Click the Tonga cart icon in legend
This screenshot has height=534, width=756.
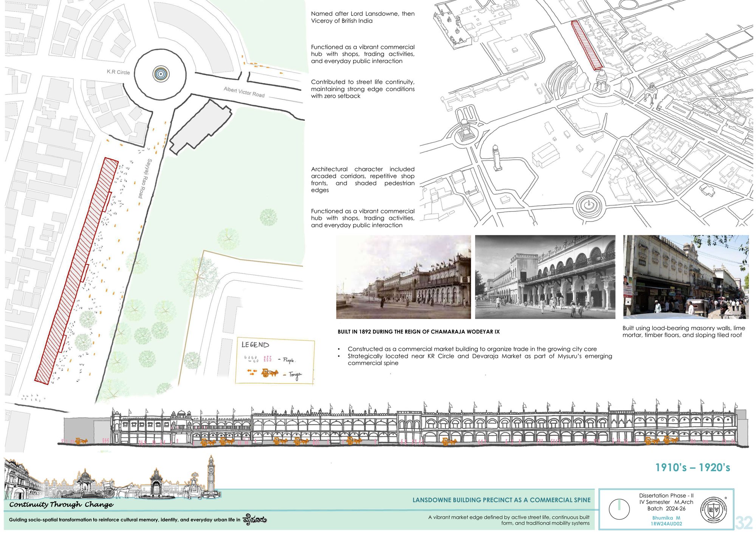coord(270,373)
